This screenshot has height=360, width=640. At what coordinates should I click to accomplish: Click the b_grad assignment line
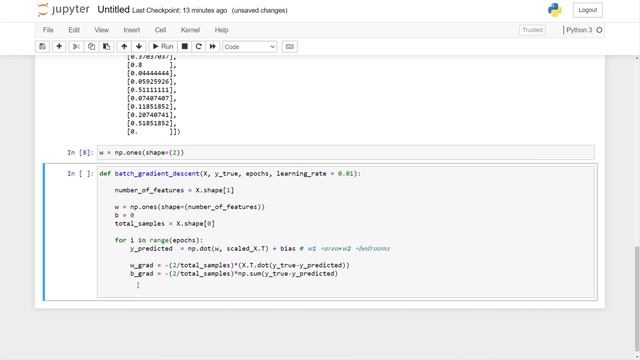click(x=234, y=273)
